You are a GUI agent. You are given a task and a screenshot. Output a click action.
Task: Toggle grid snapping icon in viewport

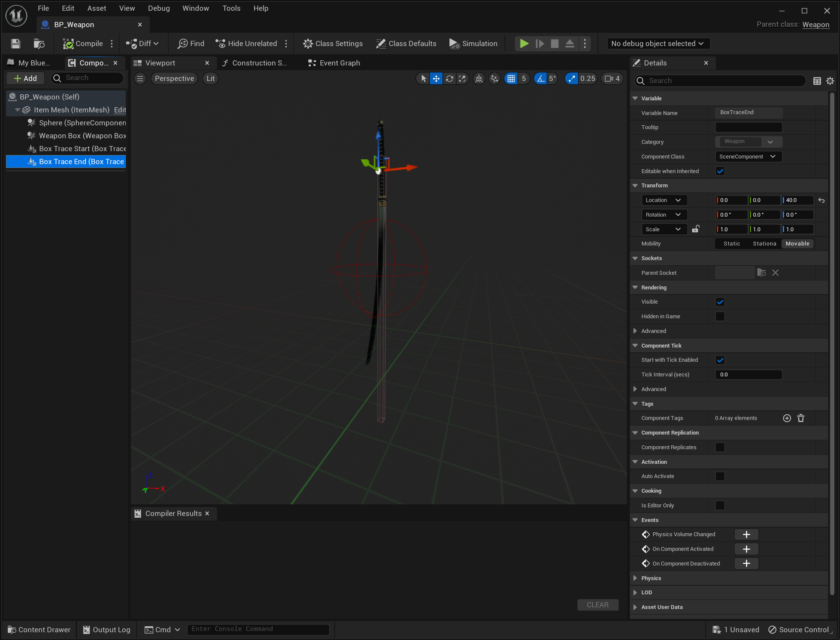[511, 78]
